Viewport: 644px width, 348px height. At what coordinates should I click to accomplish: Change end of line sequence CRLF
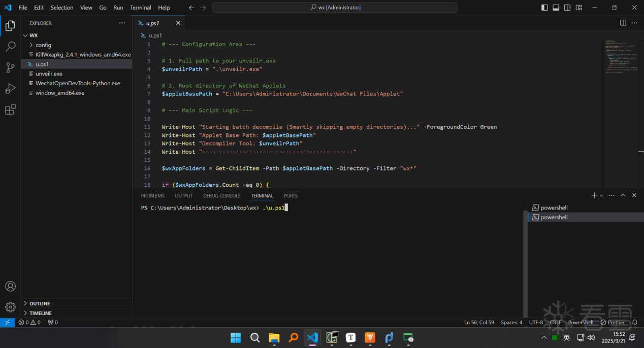[556, 322]
